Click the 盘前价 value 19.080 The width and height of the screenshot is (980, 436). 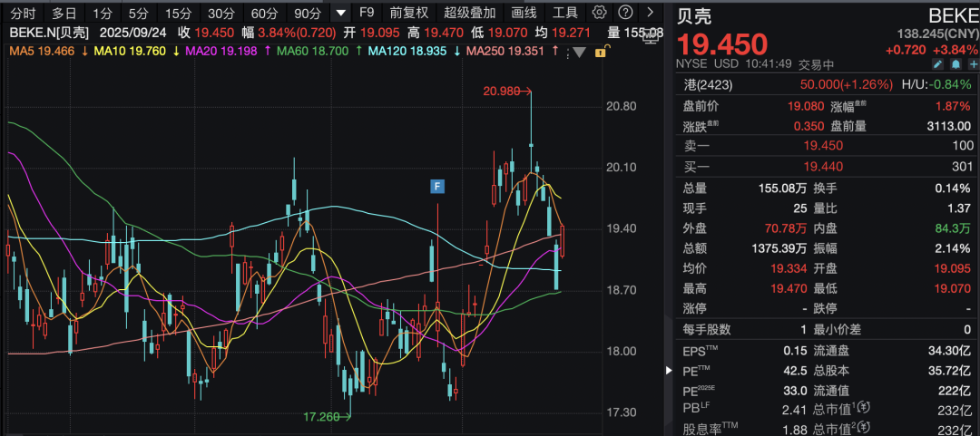[x=806, y=107]
